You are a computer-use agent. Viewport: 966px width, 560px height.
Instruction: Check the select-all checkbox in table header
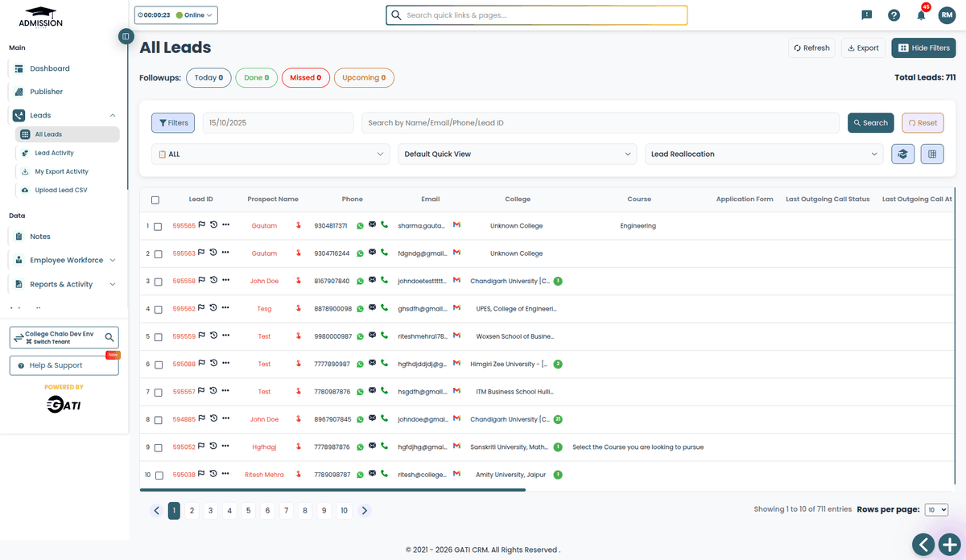pyautogui.click(x=155, y=200)
